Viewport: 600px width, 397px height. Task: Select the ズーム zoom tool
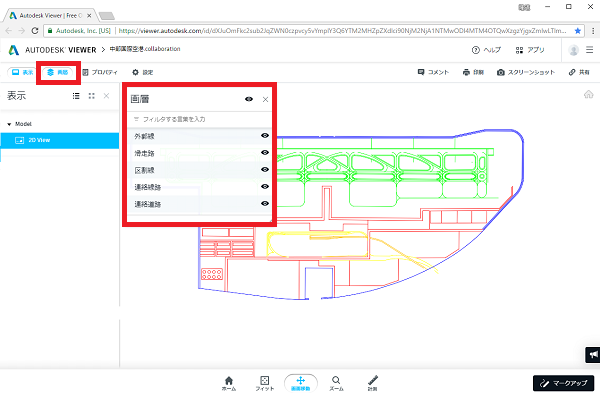(x=336, y=383)
